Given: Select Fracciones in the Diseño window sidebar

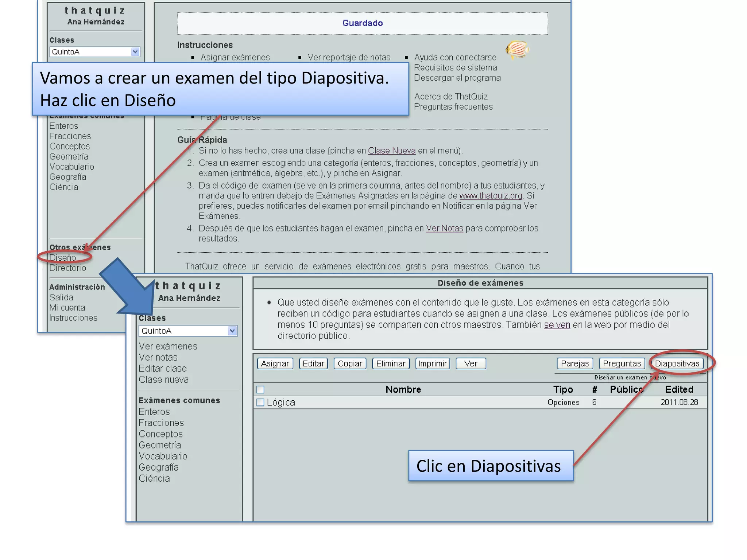Looking at the screenshot, I should [x=161, y=423].
